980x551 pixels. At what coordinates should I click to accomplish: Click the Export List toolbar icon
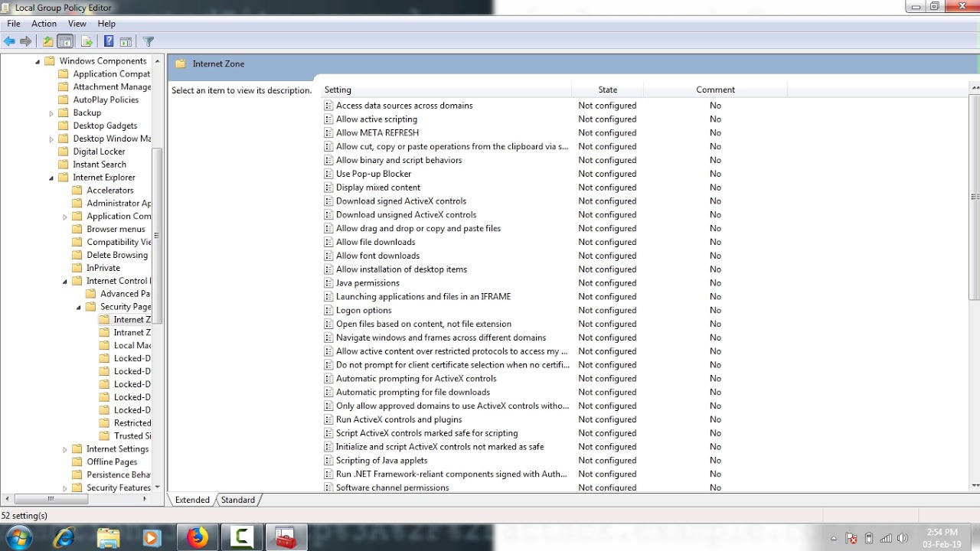pos(87,41)
